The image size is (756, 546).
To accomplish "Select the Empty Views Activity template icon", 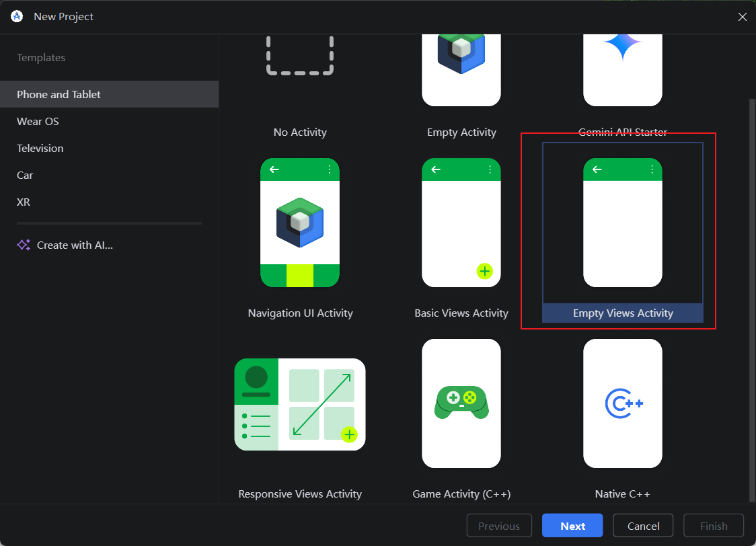I will [622, 223].
